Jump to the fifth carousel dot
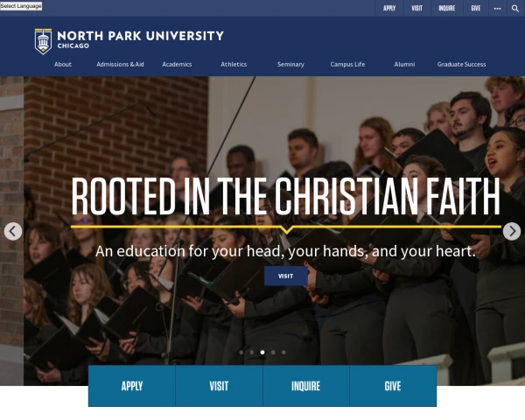The height and width of the screenshot is (420, 525). (x=283, y=353)
